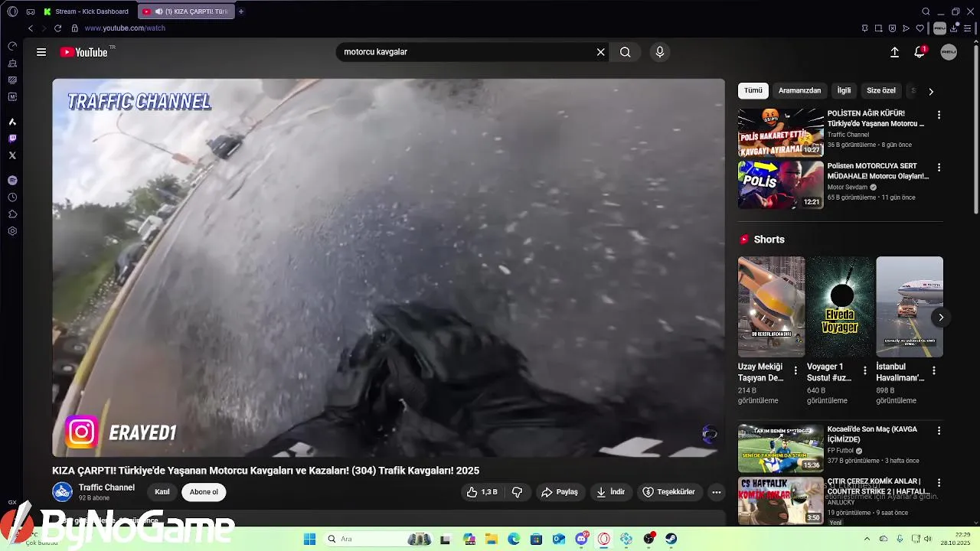Open the YouTube hamburger guide menu
The width and height of the screenshot is (980, 551).
pos(41,52)
